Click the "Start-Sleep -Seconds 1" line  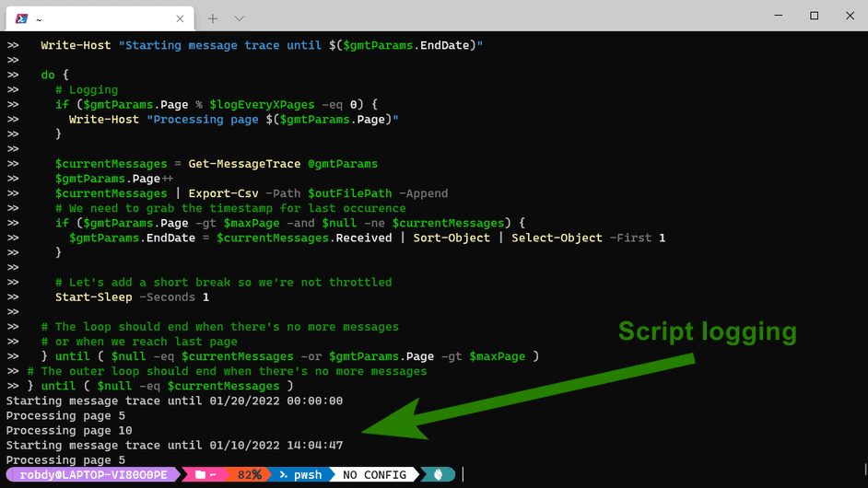[133, 297]
